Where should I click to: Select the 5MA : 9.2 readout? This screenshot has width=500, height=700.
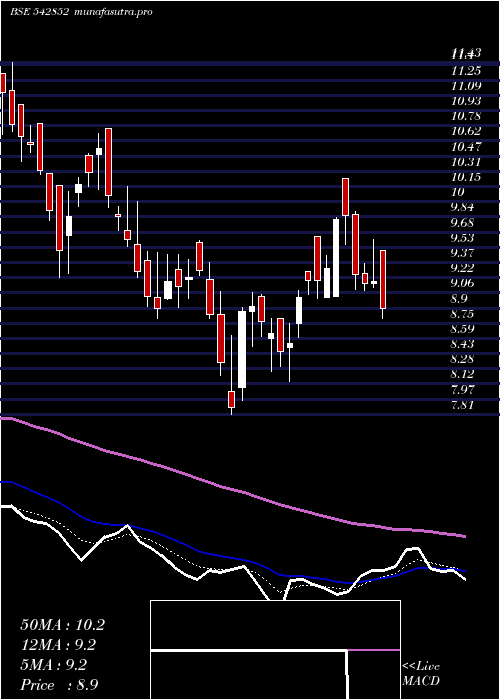tap(54, 665)
